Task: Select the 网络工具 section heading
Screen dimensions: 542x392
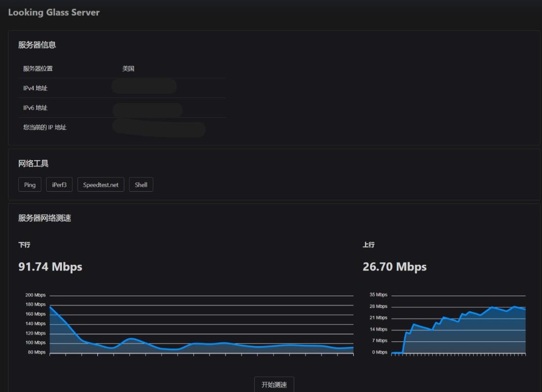Action: [33, 163]
